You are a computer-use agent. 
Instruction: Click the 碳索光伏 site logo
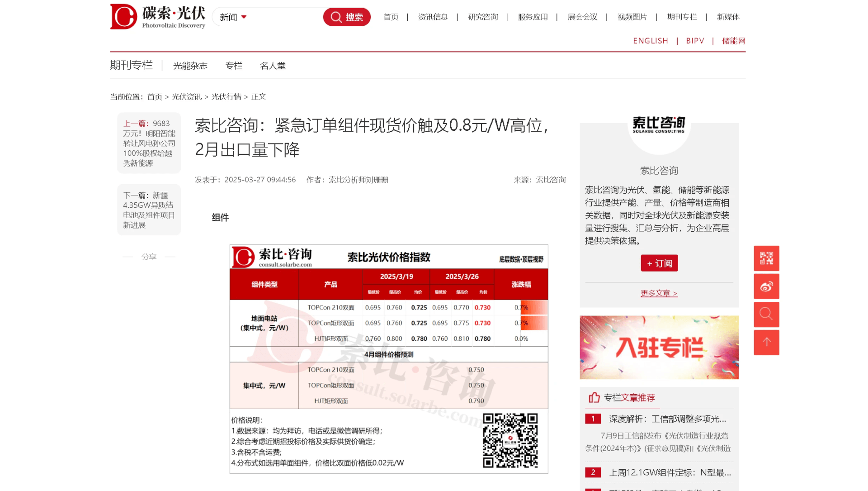[158, 17]
